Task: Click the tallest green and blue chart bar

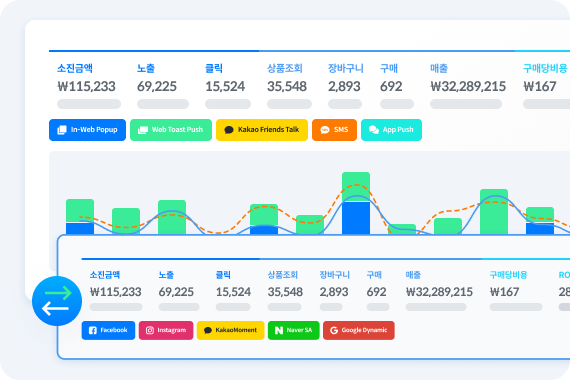Action: point(356,203)
